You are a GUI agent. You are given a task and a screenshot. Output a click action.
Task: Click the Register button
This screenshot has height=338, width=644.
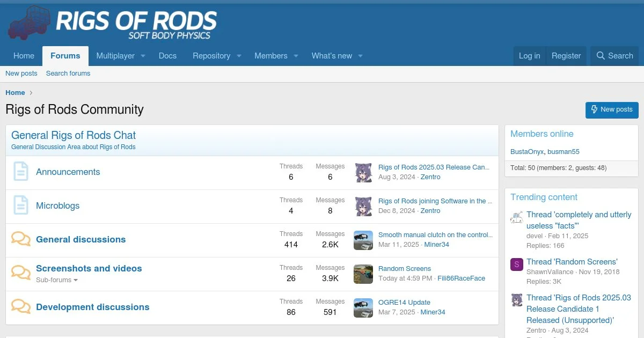tap(566, 56)
